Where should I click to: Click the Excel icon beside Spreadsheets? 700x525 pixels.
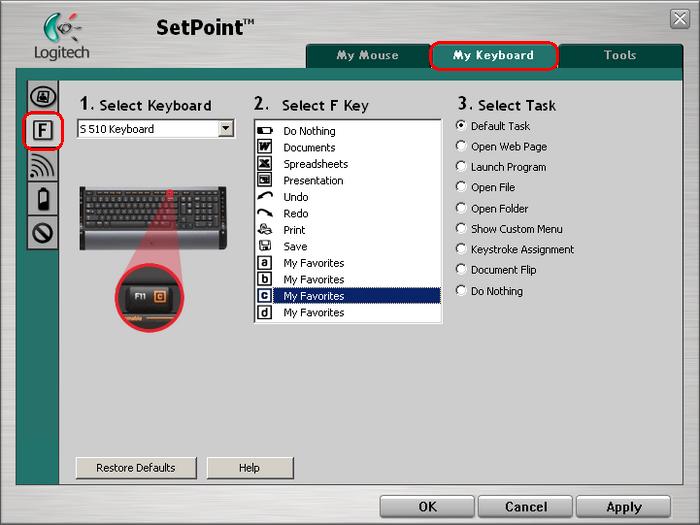[x=264, y=163]
